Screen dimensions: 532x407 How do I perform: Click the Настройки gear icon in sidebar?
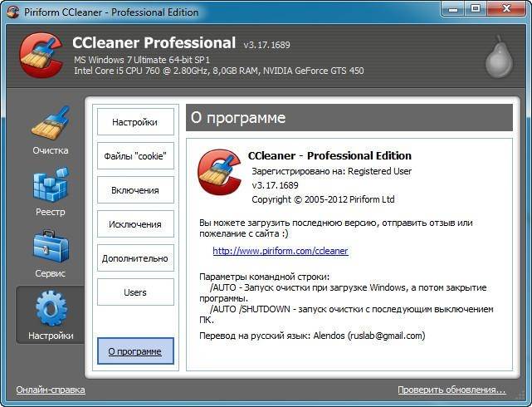tap(50, 309)
